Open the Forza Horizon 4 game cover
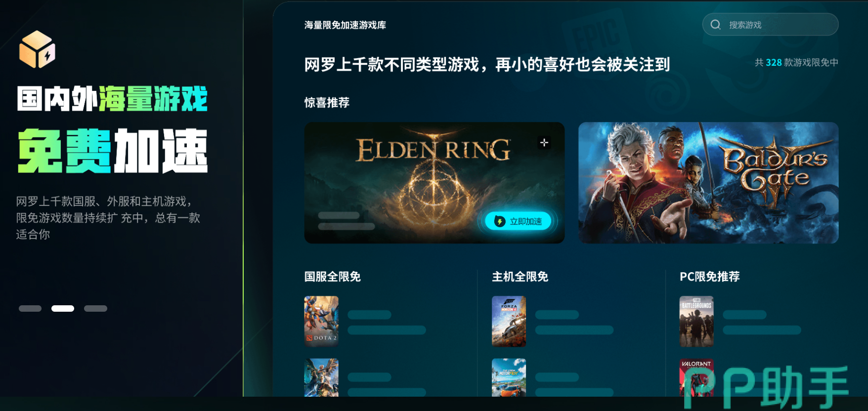 coord(509,321)
